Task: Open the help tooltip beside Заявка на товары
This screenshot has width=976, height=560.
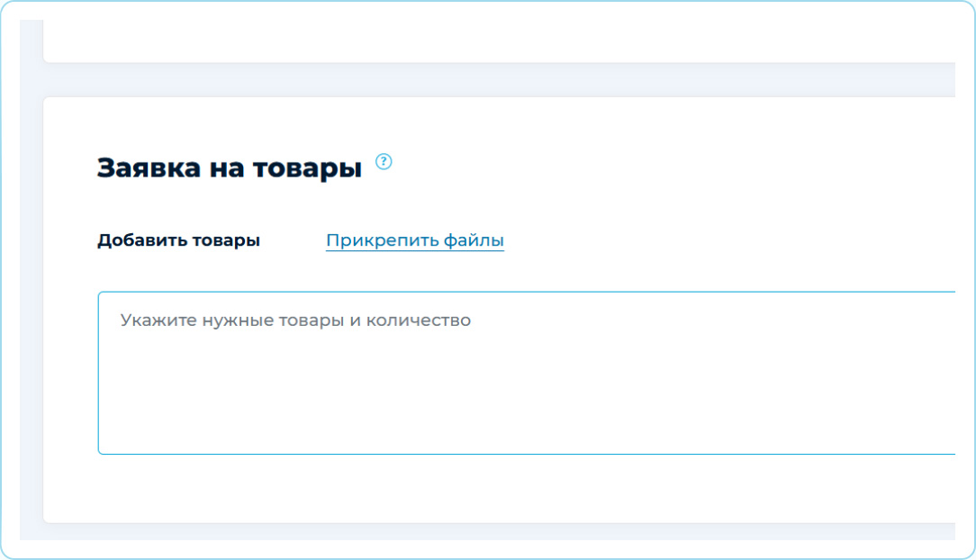Action: (384, 162)
